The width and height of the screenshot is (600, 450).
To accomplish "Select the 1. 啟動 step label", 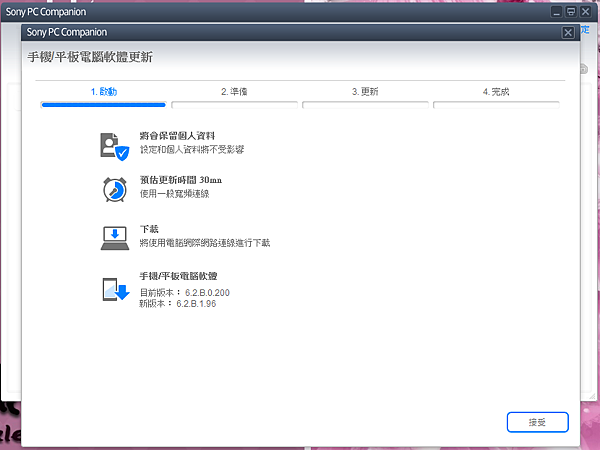I will pos(104,91).
